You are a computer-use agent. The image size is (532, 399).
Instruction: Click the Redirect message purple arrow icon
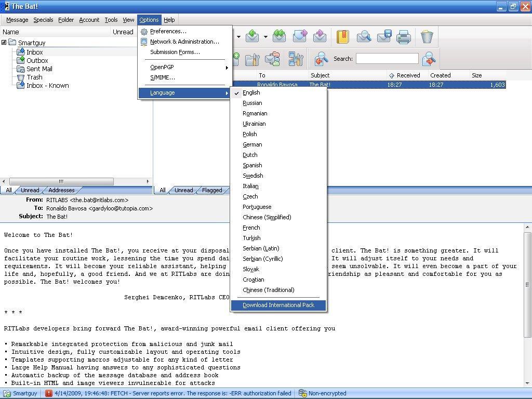tap(320, 36)
